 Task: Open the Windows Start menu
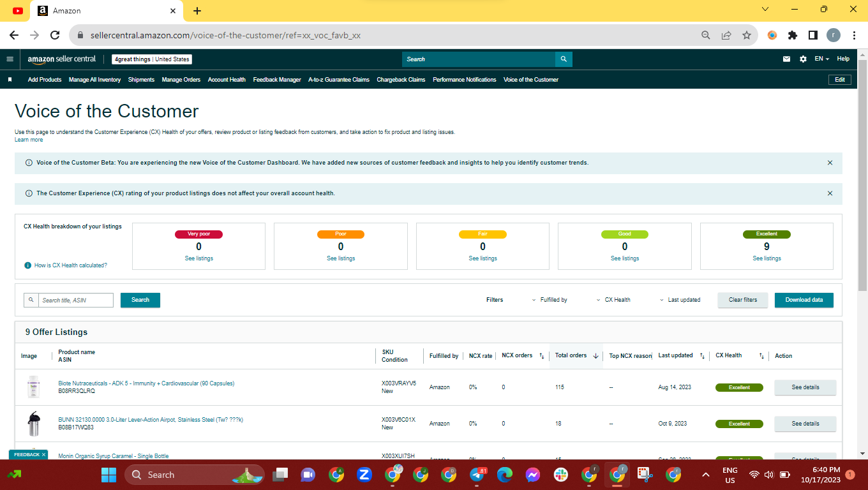pos(109,475)
